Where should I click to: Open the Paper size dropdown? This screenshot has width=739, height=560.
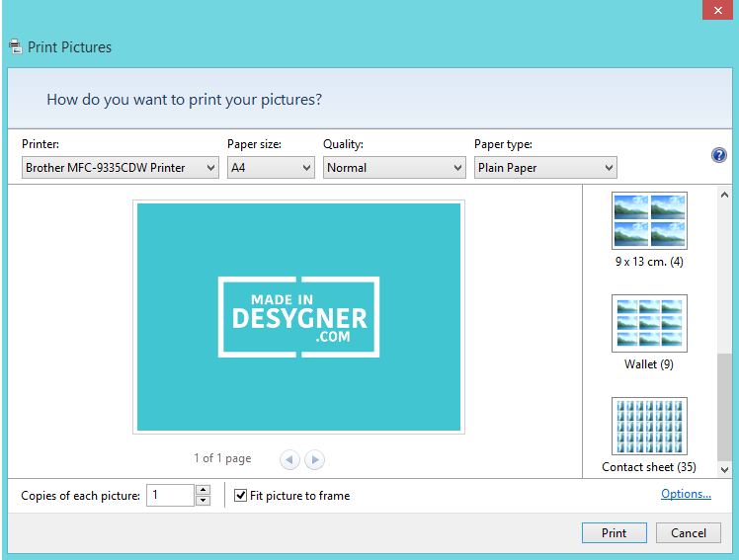coord(271,168)
